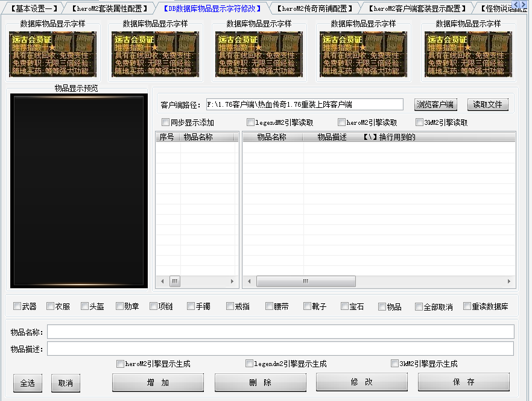Click the tab strip scroll-left arrow

[516, 4]
